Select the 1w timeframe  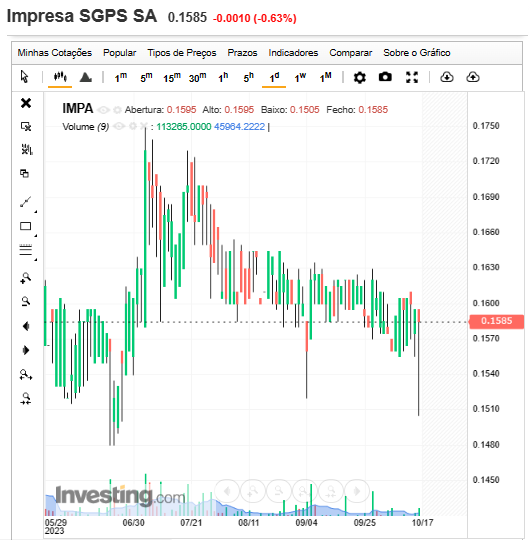(x=300, y=77)
